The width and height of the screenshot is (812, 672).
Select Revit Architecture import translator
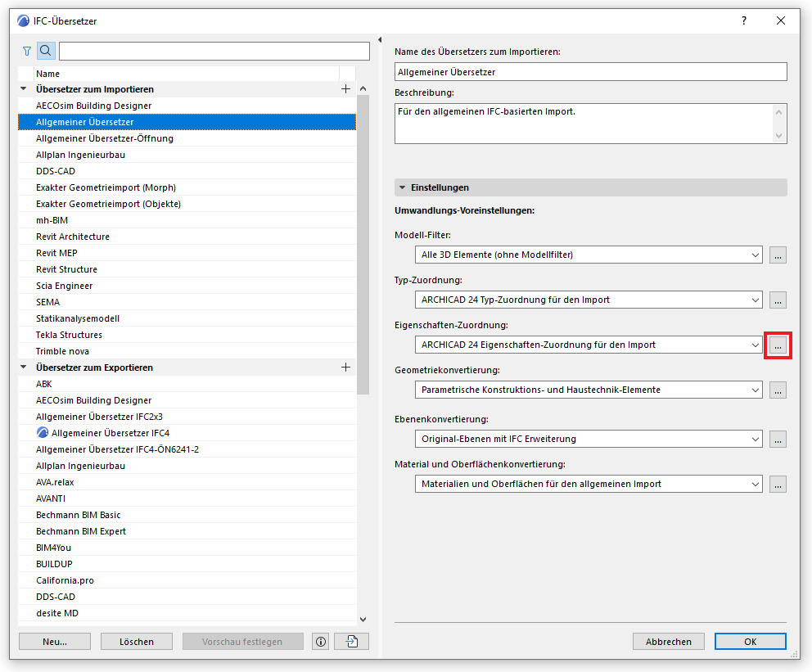point(73,237)
